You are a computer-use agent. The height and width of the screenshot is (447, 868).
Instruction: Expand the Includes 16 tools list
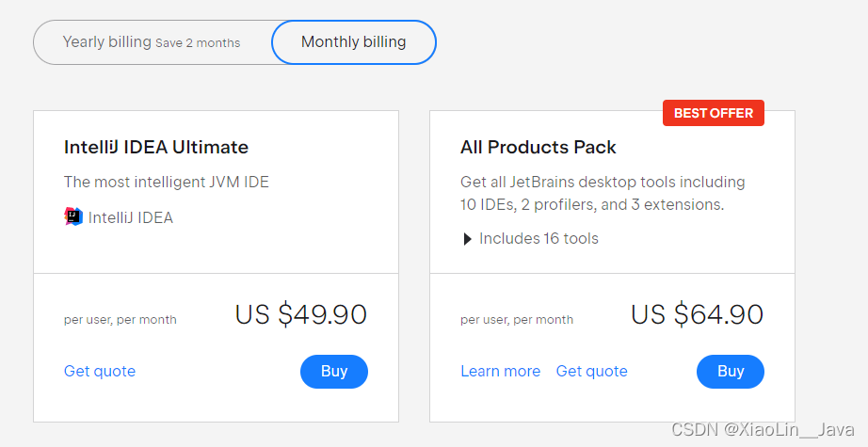(x=530, y=239)
